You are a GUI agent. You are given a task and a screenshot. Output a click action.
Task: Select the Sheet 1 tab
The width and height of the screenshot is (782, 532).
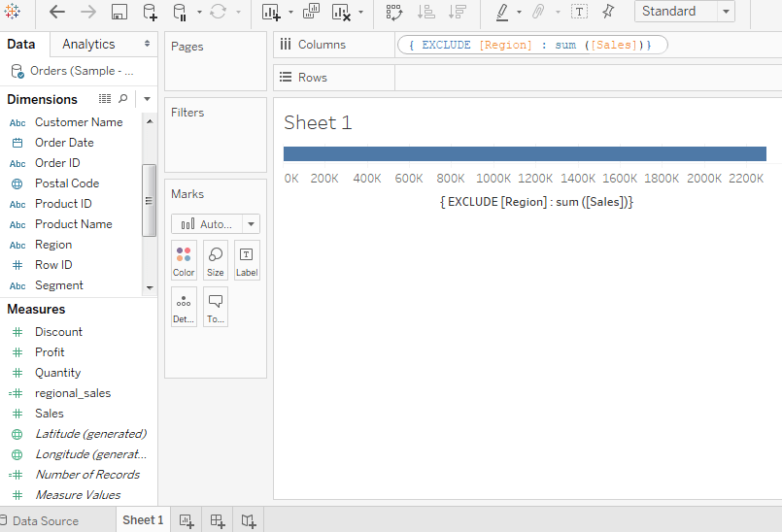[143, 520]
